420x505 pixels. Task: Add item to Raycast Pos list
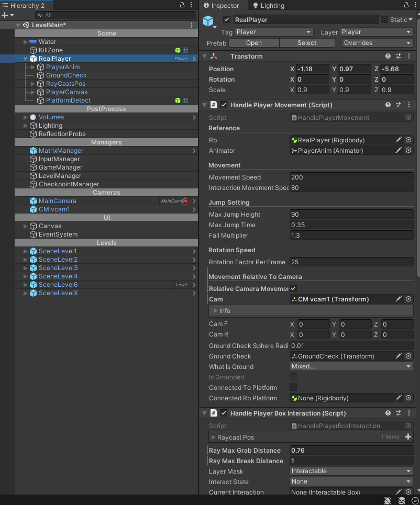click(408, 437)
